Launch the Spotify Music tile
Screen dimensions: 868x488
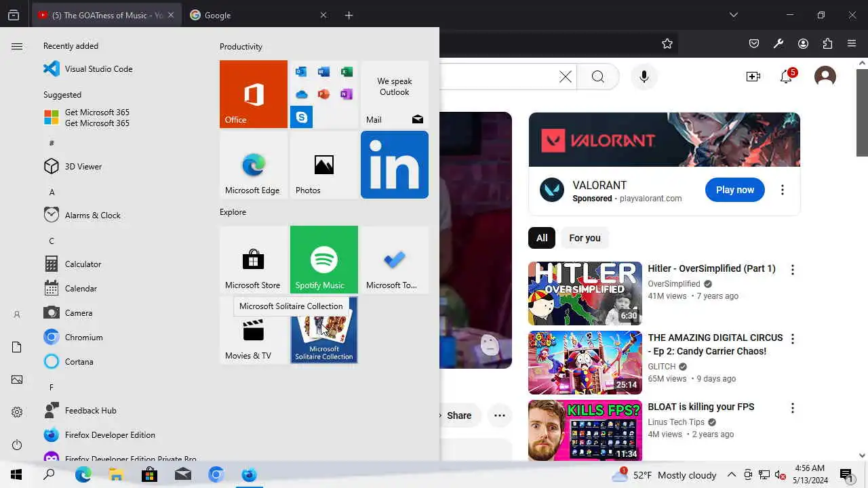tap(324, 260)
